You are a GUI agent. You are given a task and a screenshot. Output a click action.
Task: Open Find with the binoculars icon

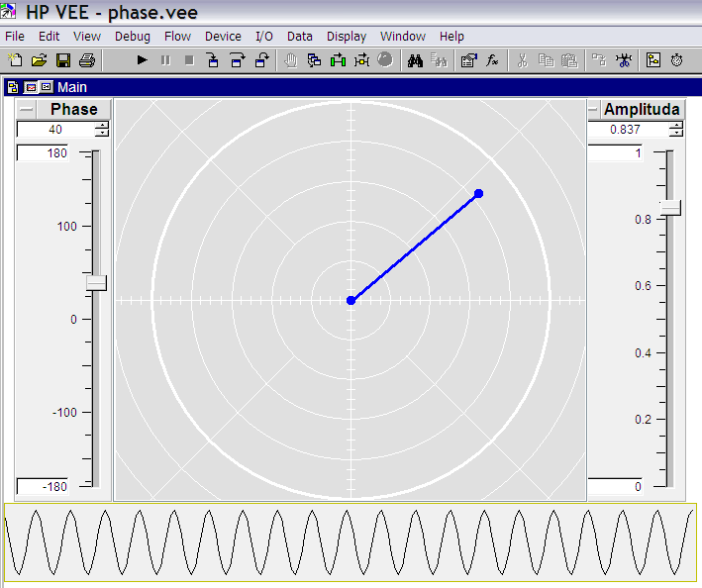point(415,60)
